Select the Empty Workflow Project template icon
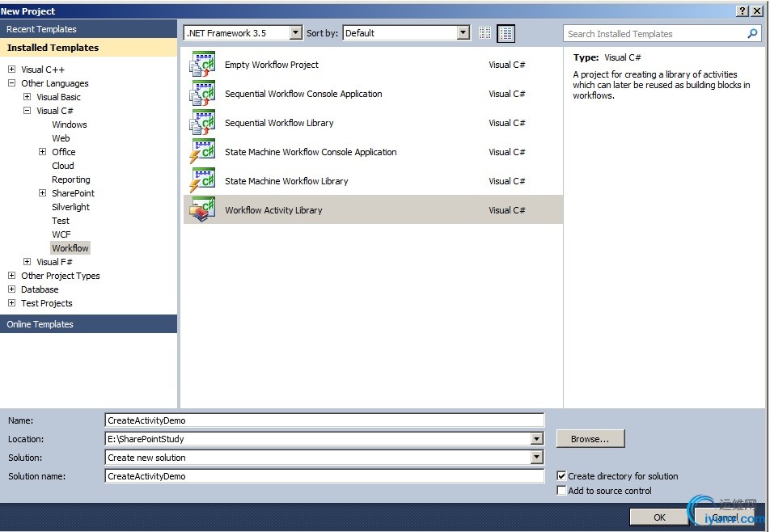Viewport: 770px width, 532px height. (x=202, y=65)
